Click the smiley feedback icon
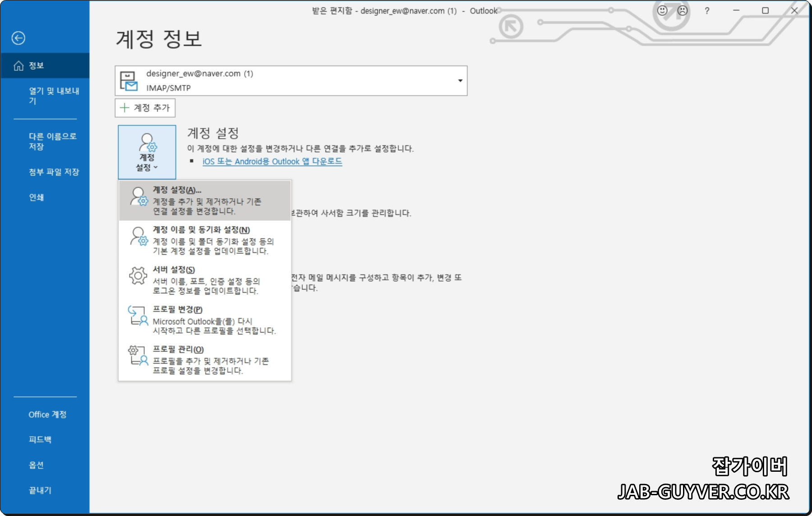Screen dimensions: 812x516 click(x=662, y=10)
